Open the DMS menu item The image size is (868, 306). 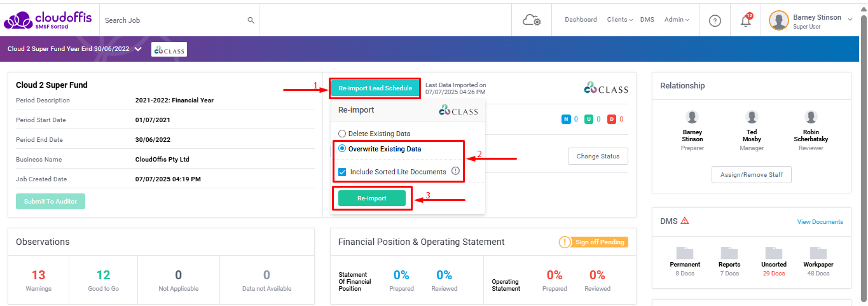647,20
